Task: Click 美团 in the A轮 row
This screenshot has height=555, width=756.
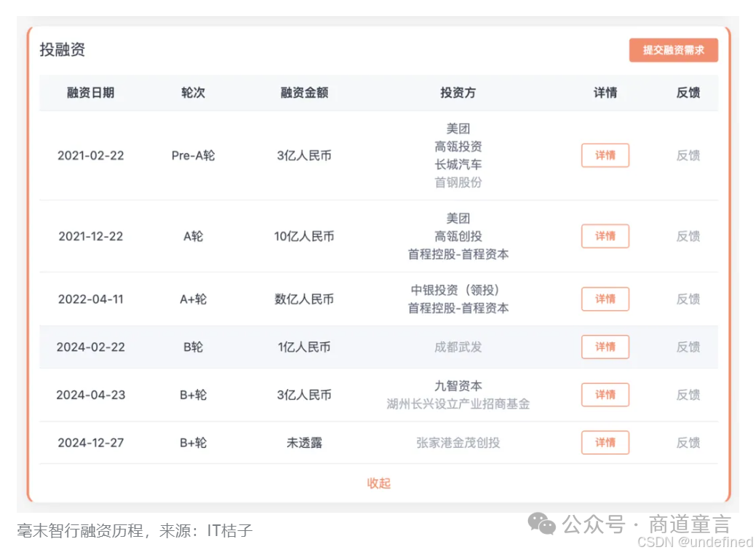Action: coord(458,219)
